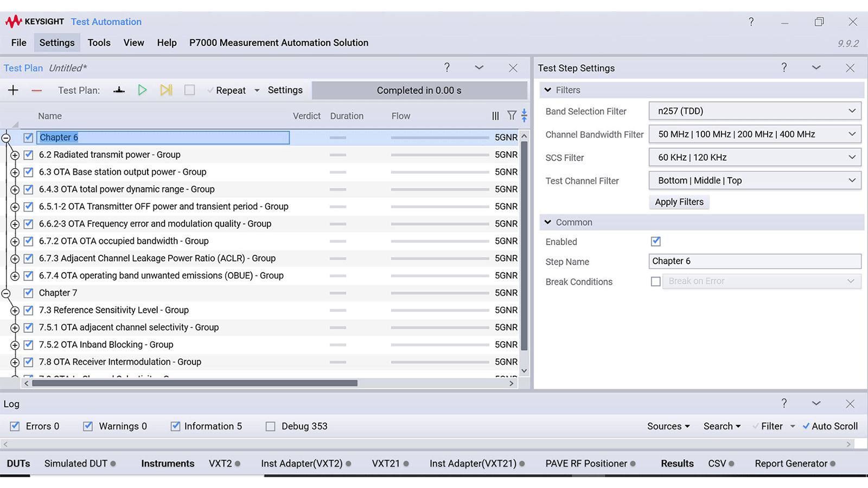Open the View menu
Image resolution: width=868 pixels, height=488 pixels.
[x=133, y=43]
